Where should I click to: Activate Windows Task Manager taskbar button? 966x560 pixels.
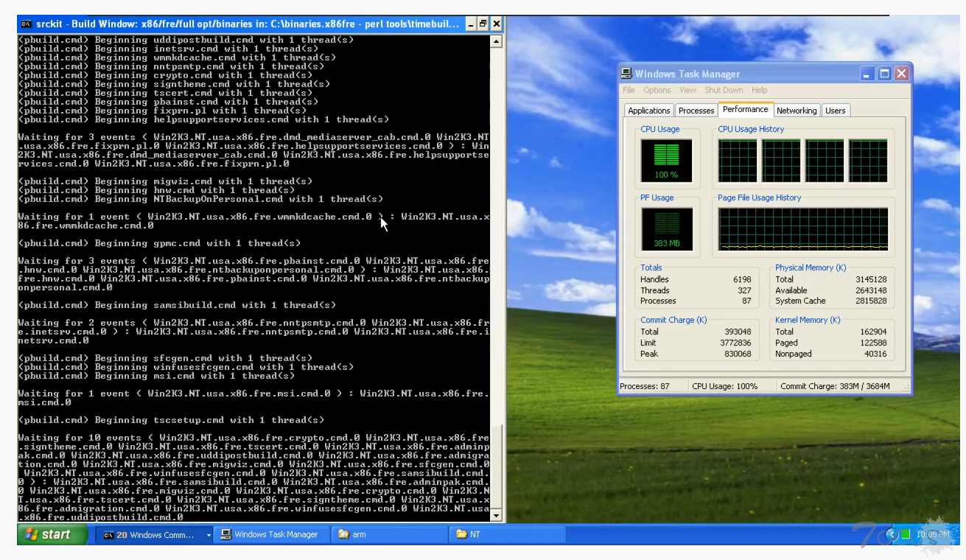pos(270,534)
